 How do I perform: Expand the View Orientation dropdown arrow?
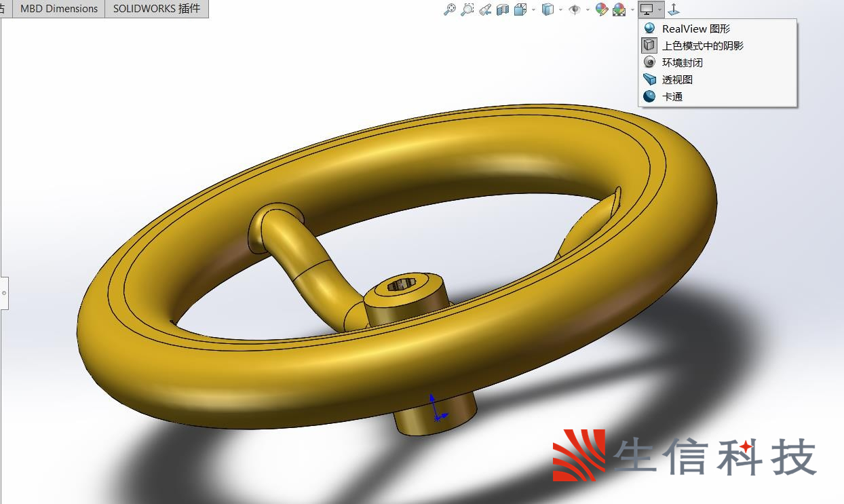click(533, 9)
